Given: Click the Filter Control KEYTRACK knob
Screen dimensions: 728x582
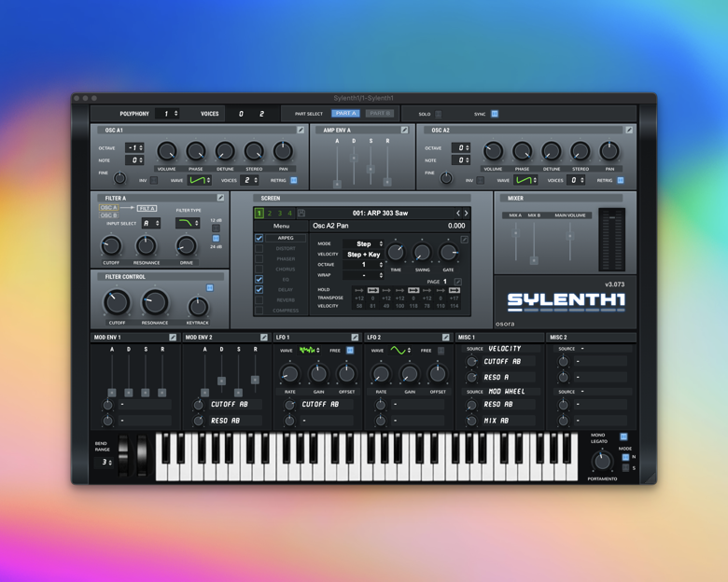Looking at the screenshot, I should (x=198, y=306).
